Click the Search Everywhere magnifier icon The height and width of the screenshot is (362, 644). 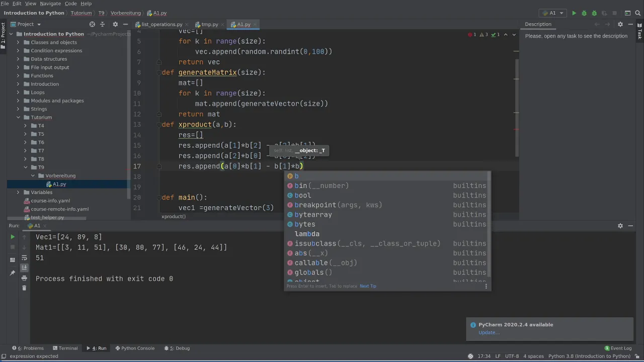[637, 13]
